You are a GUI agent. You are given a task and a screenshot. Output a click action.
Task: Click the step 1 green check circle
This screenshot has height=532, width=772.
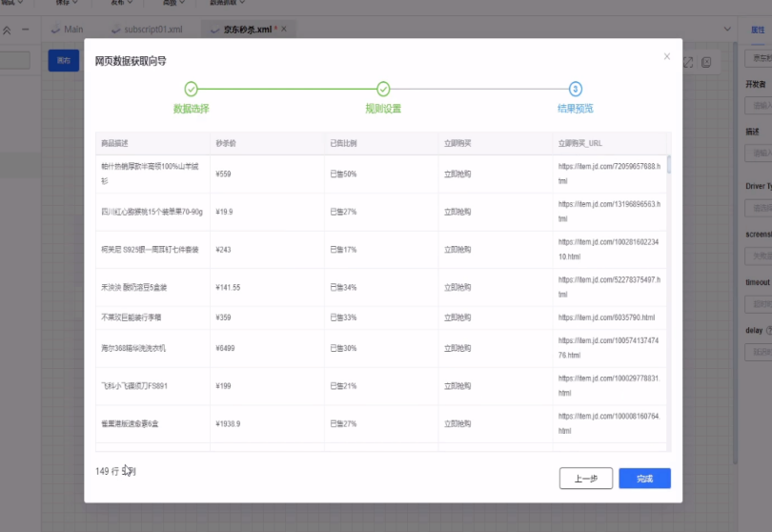[x=191, y=90]
